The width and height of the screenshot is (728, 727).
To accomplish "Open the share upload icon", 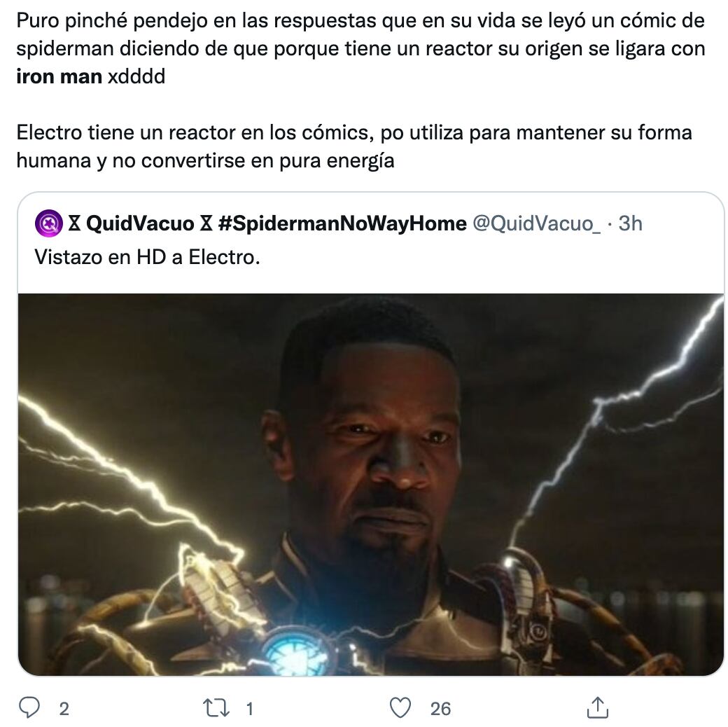I will [x=598, y=707].
